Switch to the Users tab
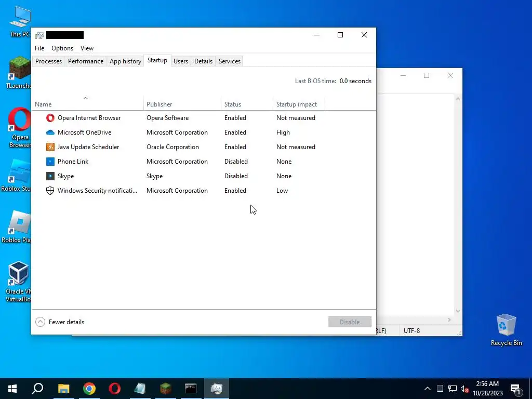The height and width of the screenshot is (399, 532). point(181,61)
